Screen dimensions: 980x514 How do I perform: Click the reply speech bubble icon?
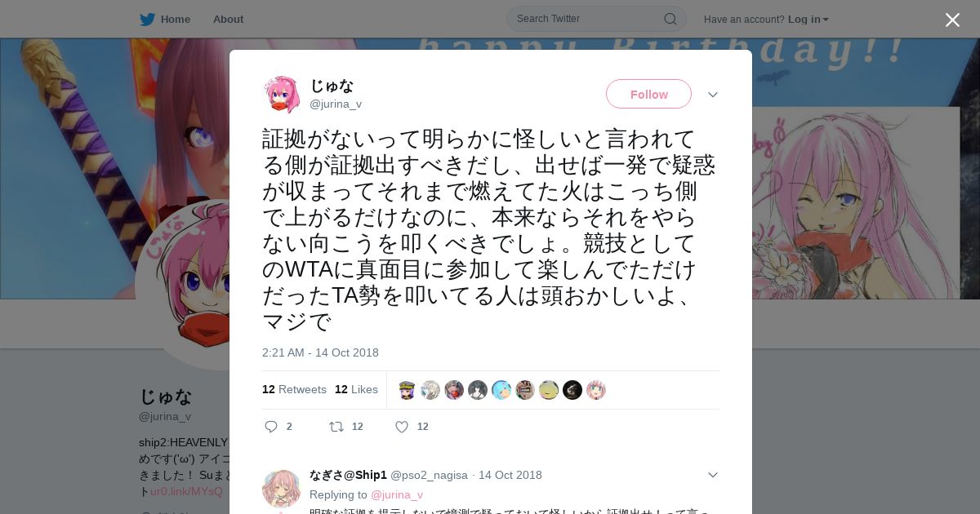(271, 427)
